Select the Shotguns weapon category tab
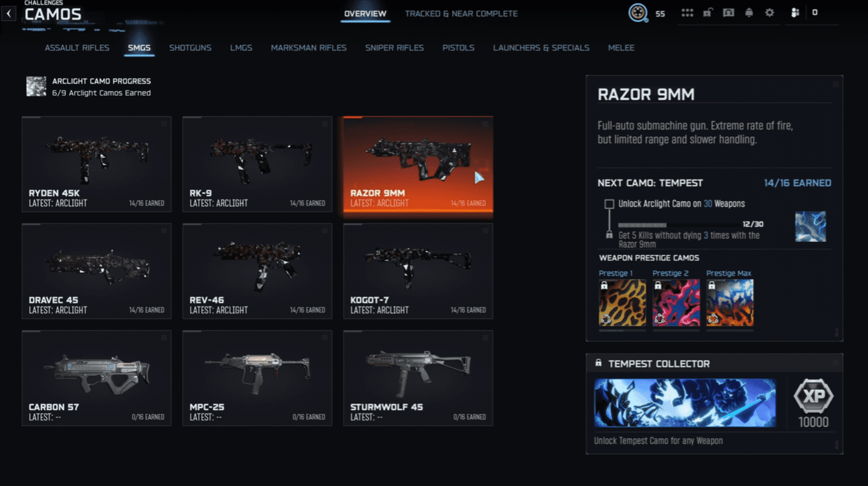 [x=190, y=48]
